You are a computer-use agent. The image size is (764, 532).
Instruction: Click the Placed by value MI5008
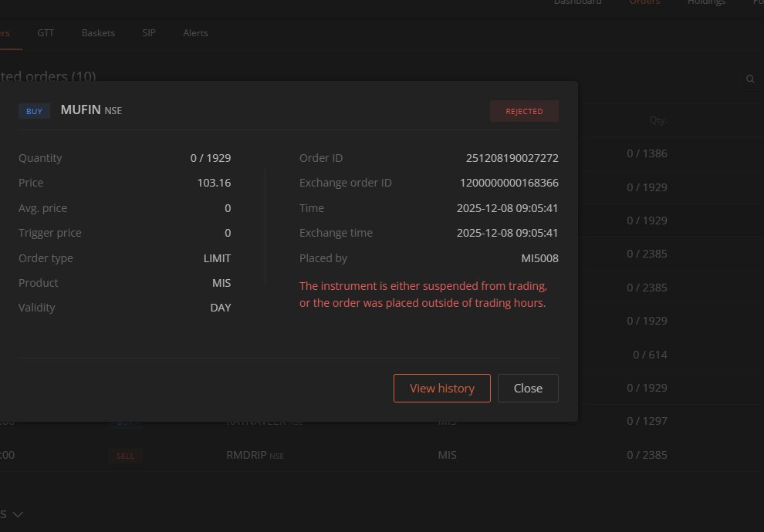pos(540,258)
